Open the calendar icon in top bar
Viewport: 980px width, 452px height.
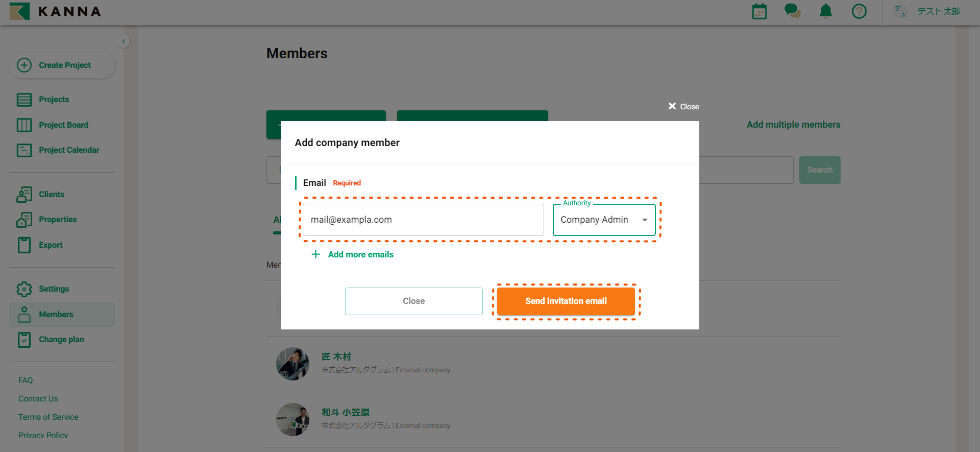(759, 11)
